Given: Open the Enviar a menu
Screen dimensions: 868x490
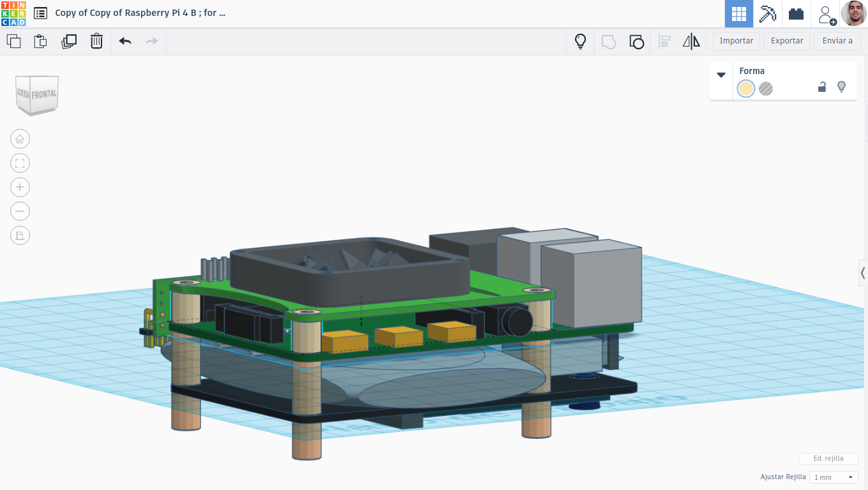Looking at the screenshot, I should click(x=837, y=41).
